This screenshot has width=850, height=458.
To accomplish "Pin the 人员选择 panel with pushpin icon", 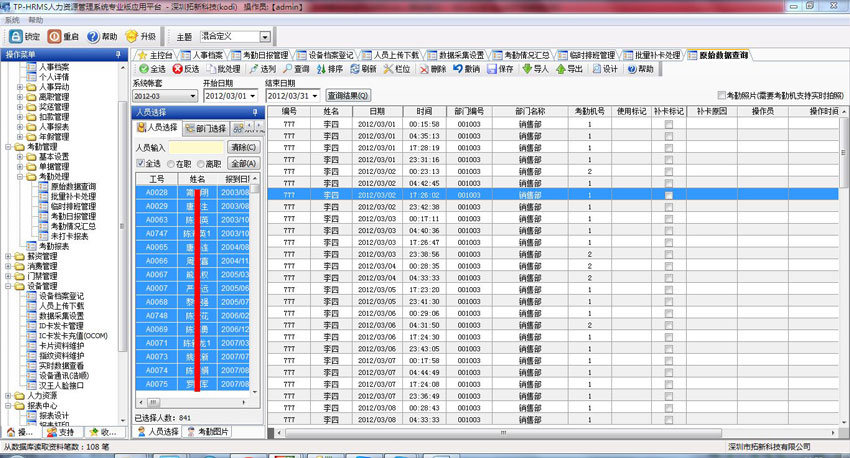I will [255, 112].
